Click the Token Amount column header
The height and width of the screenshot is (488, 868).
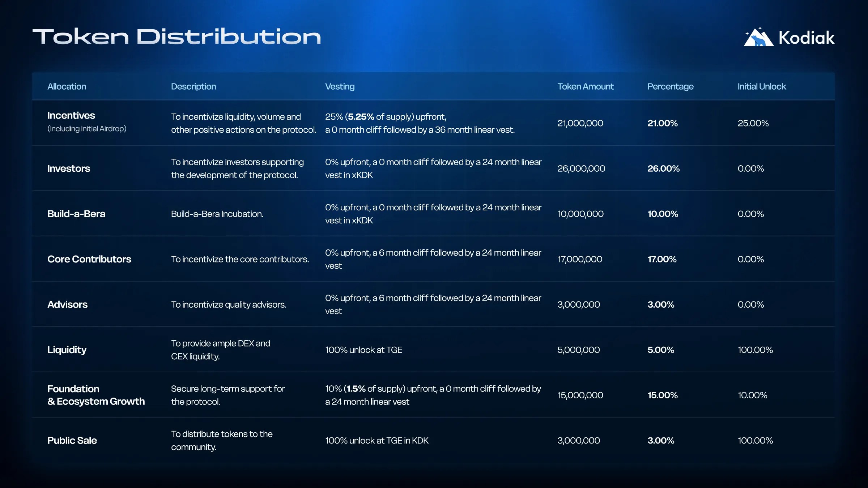coord(585,87)
